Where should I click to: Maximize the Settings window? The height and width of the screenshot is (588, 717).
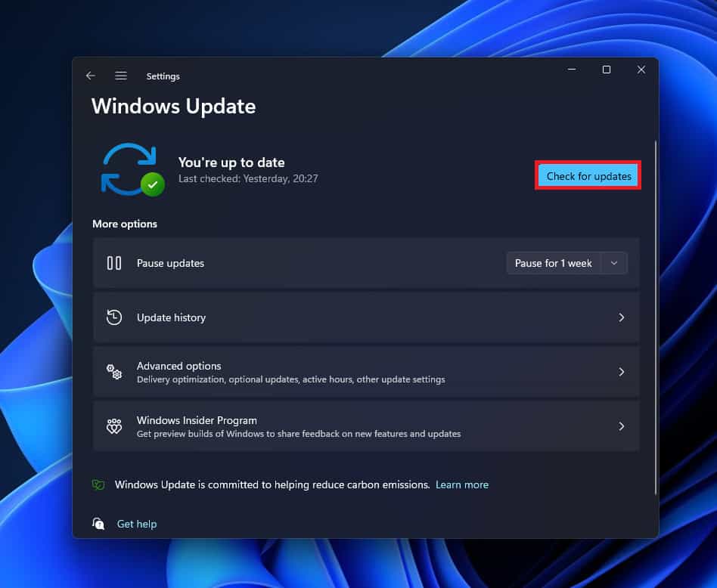(x=606, y=70)
